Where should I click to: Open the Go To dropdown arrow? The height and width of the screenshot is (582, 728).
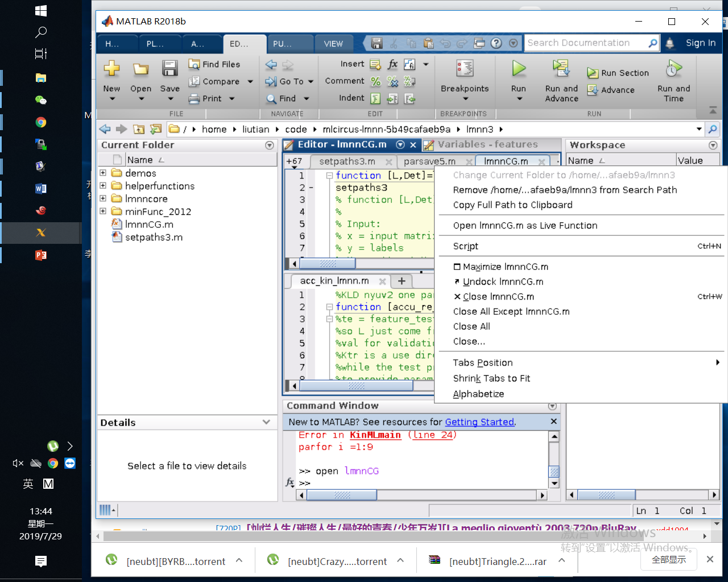coord(311,81)
